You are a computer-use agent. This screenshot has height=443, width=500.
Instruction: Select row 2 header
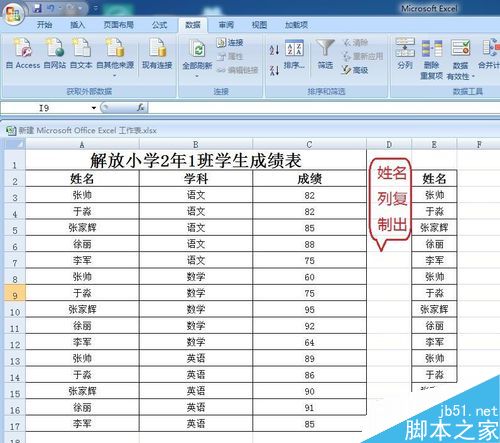(15, 179)
